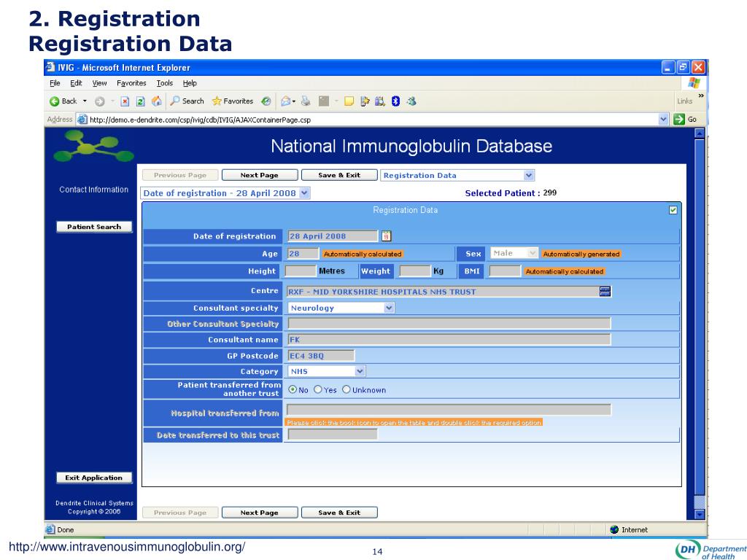Click the page scrollbar up arrow
The height and width of the screenshot is (560, 747).
[x=700, y=133]
